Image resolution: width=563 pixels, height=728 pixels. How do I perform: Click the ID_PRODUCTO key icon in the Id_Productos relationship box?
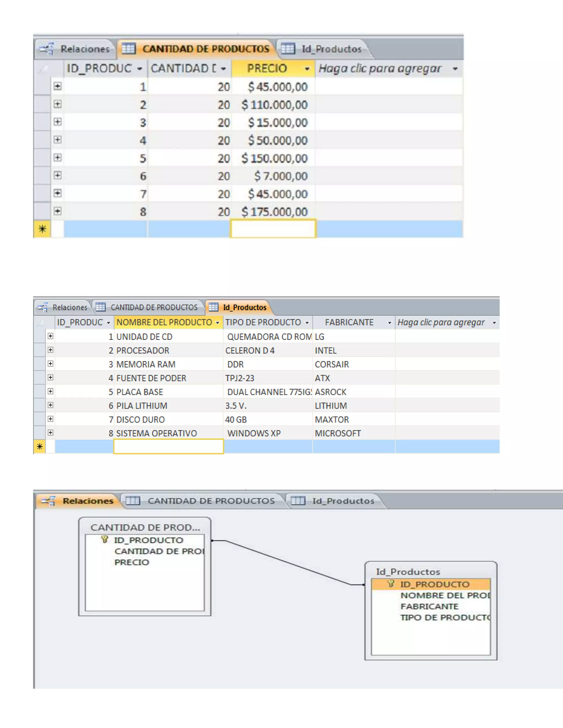click(391, 584)
